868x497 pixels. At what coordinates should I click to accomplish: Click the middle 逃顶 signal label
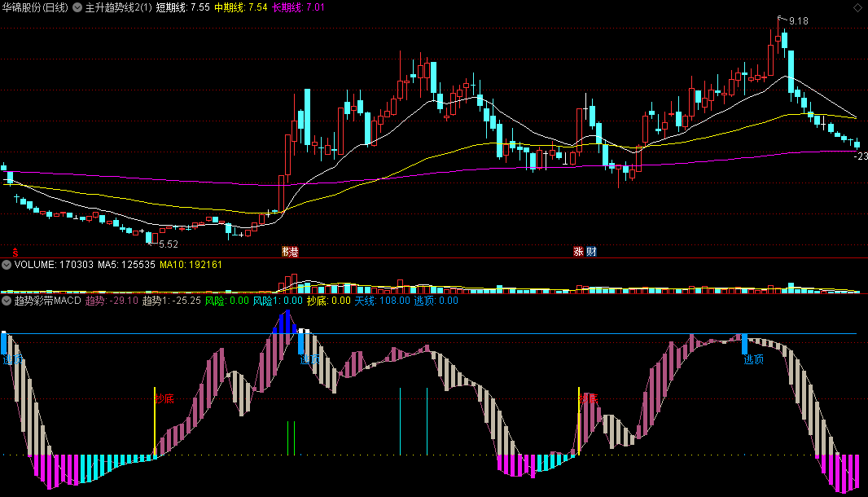point(310,360)
